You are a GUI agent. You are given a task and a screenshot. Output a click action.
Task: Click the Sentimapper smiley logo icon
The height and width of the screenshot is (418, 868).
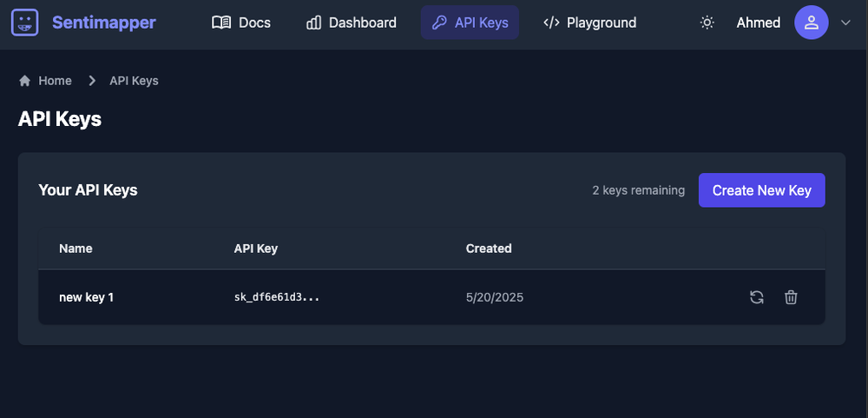click(x=25, y=23)
